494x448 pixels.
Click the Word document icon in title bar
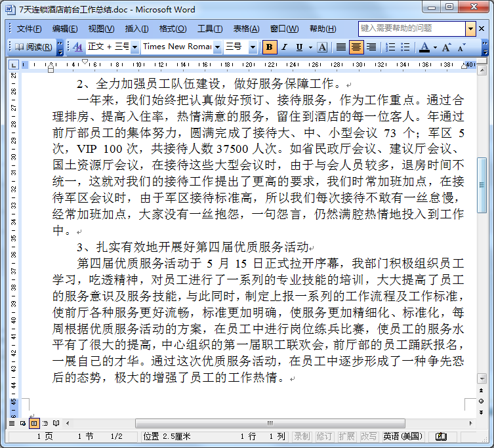tap(10, 9)
